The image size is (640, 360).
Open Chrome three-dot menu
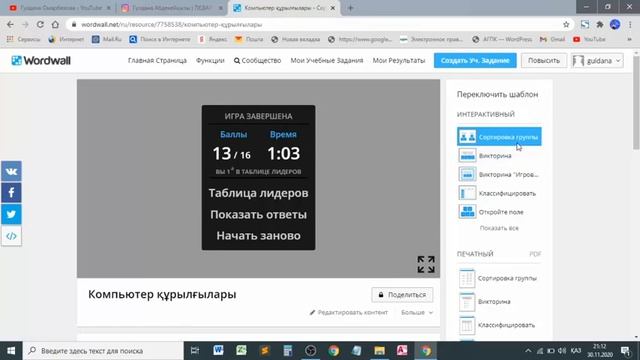pos(630,24)
